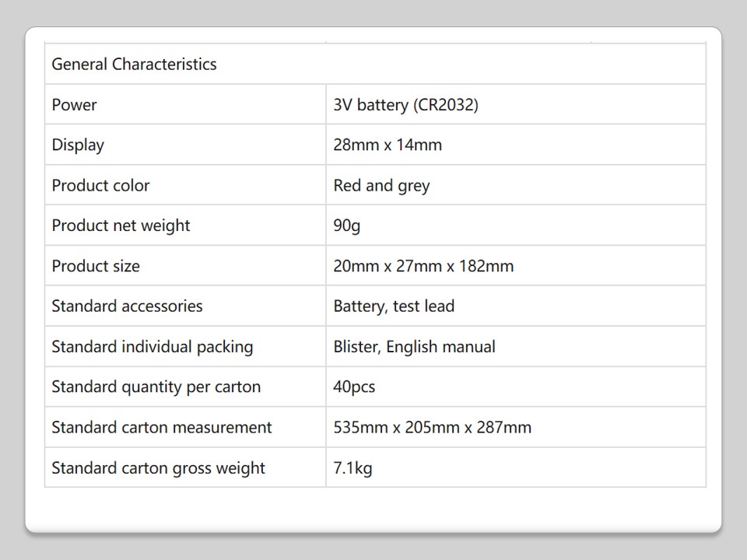The image size is (747, 560).
Task: Select the Product net weight label
Action: point(121,226)
